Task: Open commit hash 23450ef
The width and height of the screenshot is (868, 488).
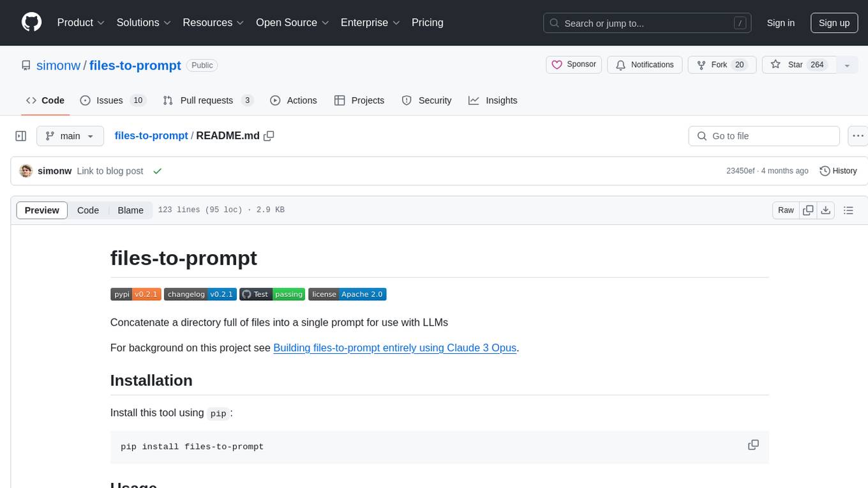Action: 740,171
